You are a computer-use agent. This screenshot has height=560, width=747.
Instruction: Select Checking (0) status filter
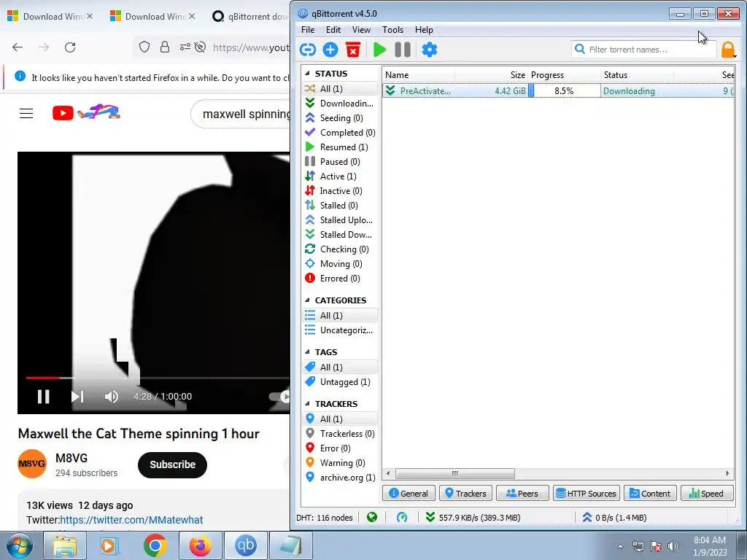[x=340, y=249]
